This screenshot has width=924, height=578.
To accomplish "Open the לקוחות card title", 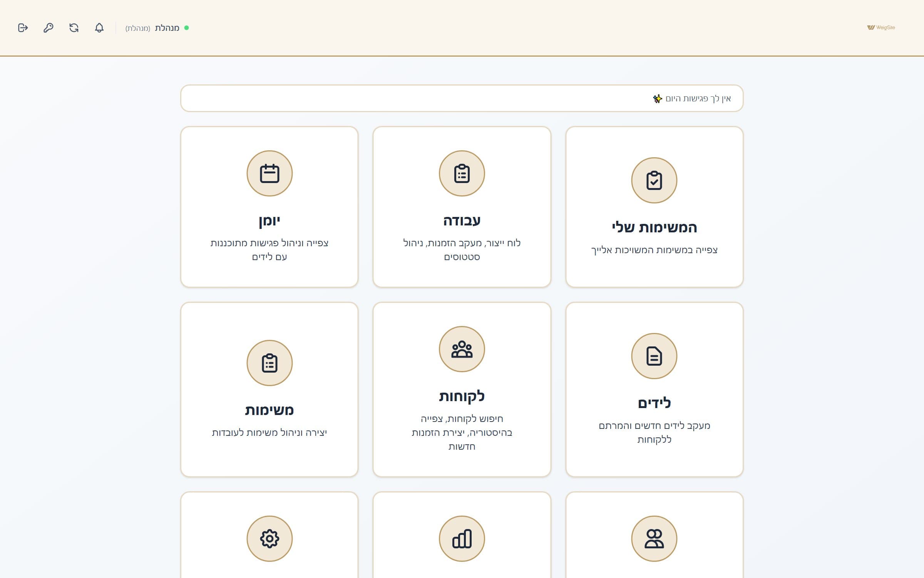I will click(x=462, y=396).
